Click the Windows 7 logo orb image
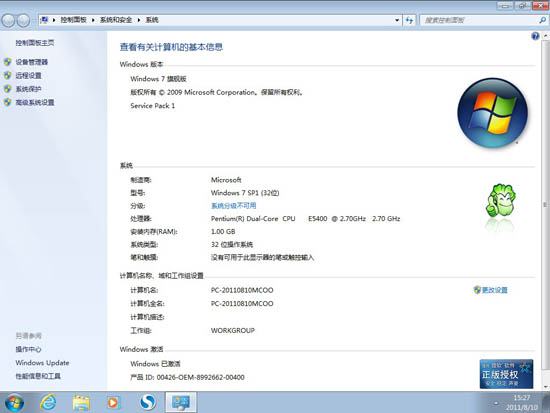This screenshot has height=413, width=550. tap(492, 113)
